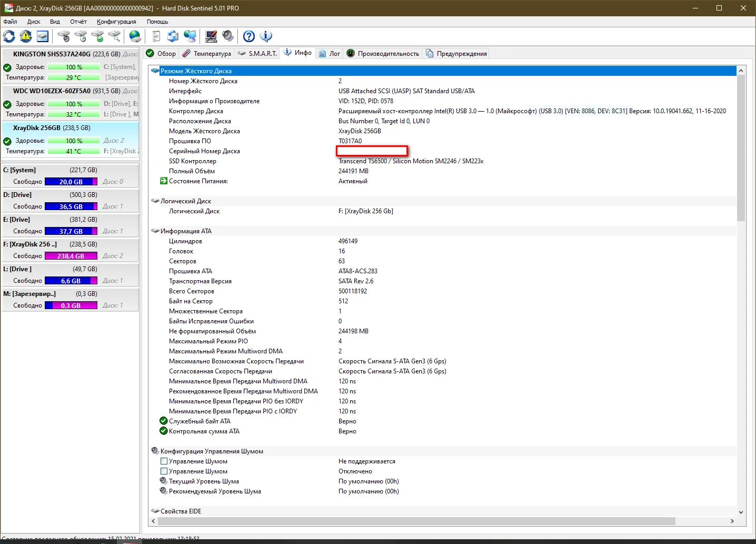This screenshot has height=544, width=756.
Task: Click the blue refresh arrows toolbar icon
Action: point(9,36)
